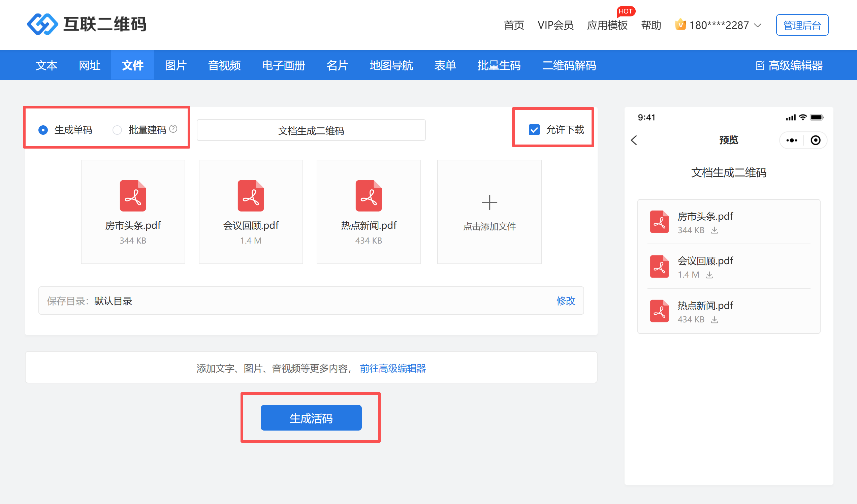This screenshot has width=857, height=504.
Task: Uncheck the 允许下载 checkbox
Action: click(x=534, y=130)
